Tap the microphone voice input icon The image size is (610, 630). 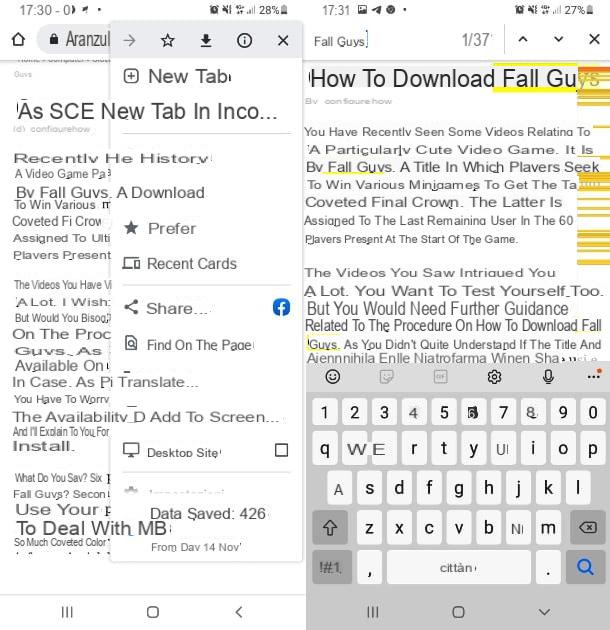548,376
